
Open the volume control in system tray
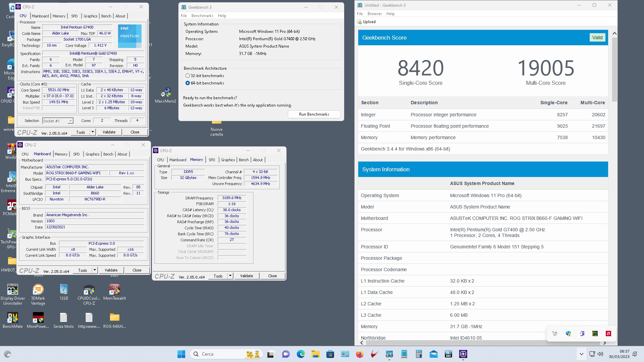(x=600, y=354)
